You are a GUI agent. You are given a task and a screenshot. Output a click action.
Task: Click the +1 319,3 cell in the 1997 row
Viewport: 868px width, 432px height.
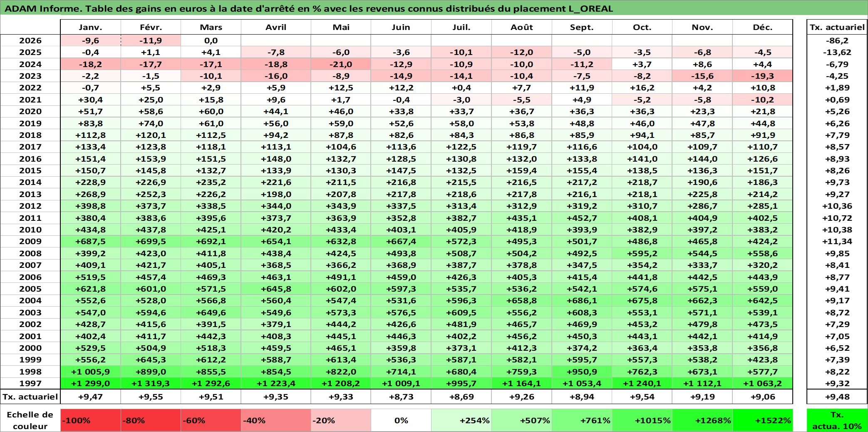(x=151, y=383)
